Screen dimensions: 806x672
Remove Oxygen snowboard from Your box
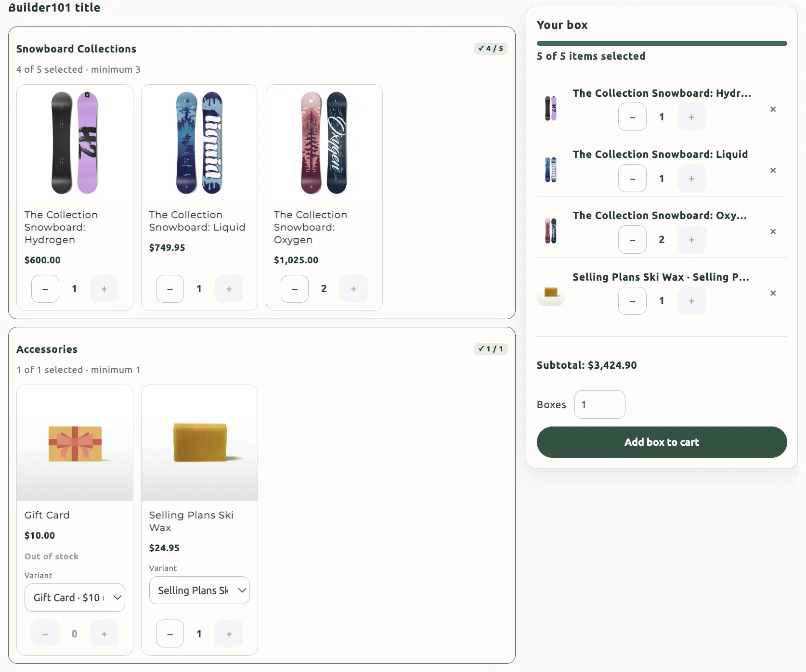point(773,232)
